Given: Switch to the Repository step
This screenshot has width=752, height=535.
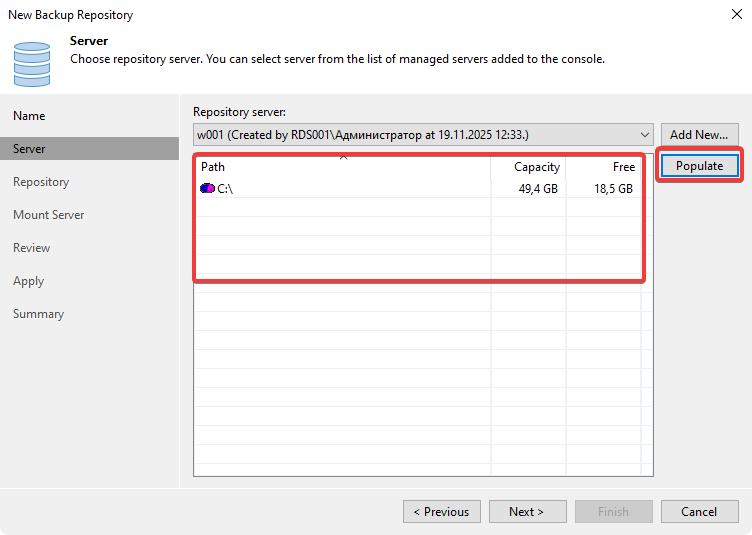Looking at the screenshot, I should pyautogui.click(x=41, y=182).
